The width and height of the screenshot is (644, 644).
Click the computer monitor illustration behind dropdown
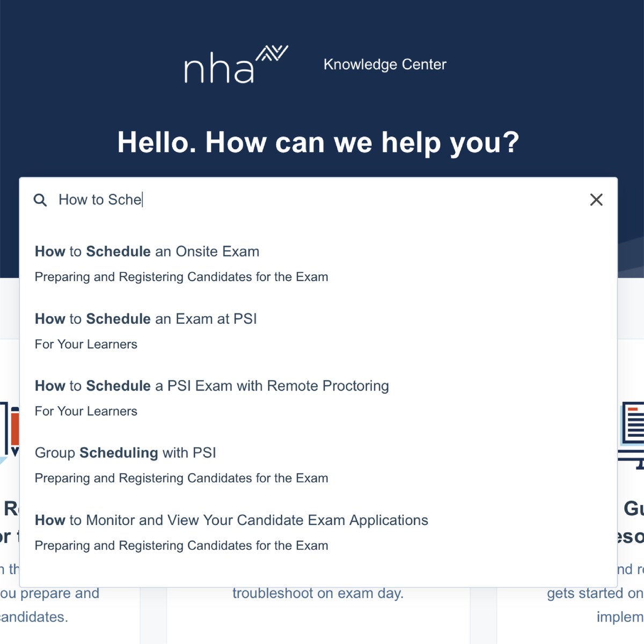point(631,435)
